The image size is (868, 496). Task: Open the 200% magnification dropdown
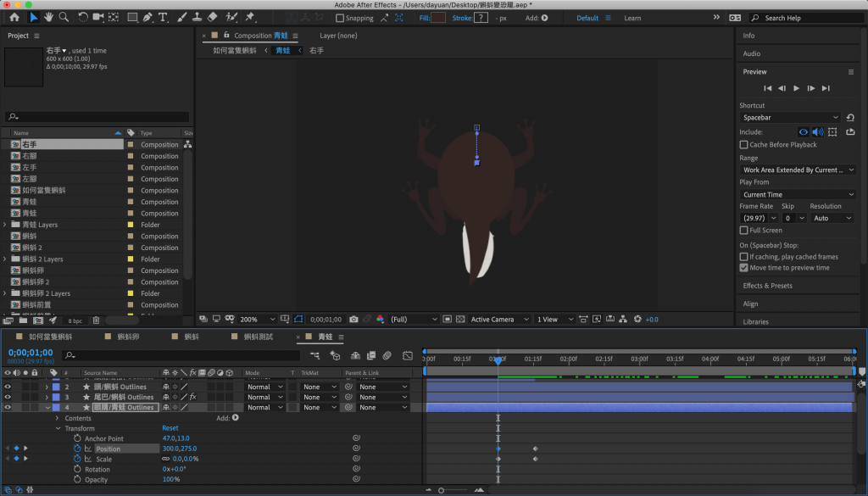(256, 320)
